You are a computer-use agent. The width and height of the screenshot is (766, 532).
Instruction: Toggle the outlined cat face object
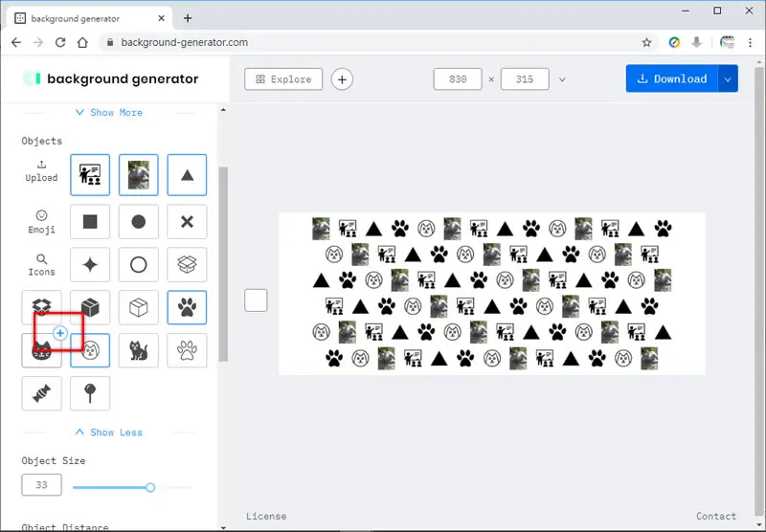[x=90, y=350]
